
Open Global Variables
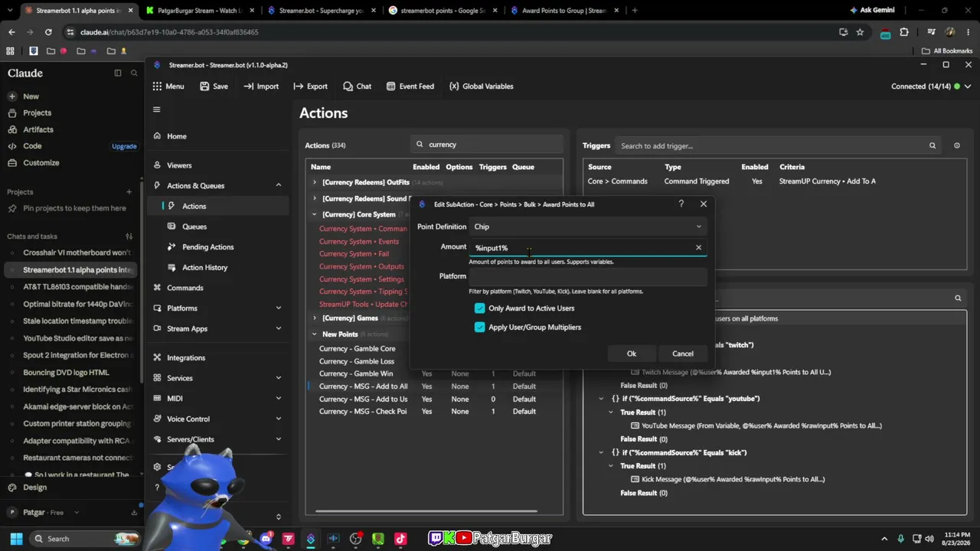481,86
